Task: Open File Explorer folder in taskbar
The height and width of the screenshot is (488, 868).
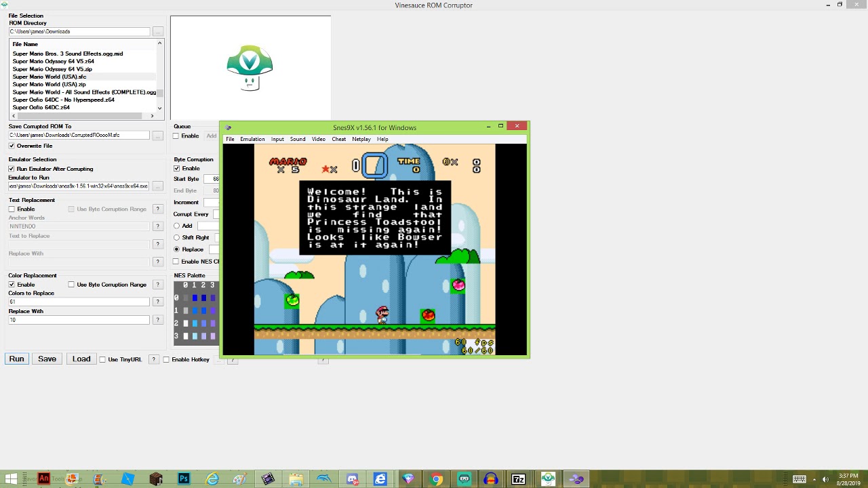Action: coord(296,479)
